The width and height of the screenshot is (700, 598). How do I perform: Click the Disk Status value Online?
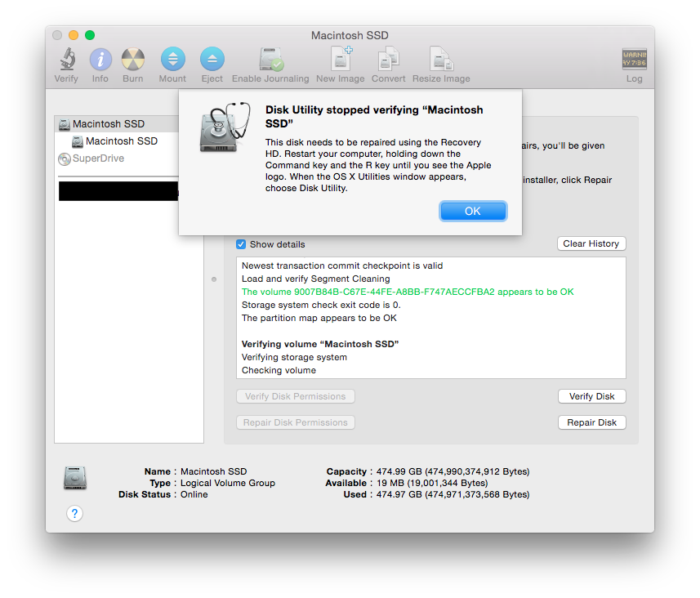pos(194,495)
